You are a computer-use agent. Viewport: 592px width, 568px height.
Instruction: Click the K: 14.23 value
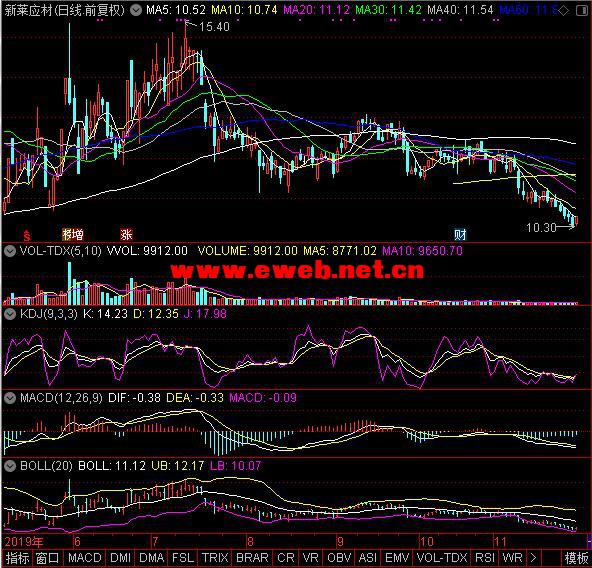105,314
